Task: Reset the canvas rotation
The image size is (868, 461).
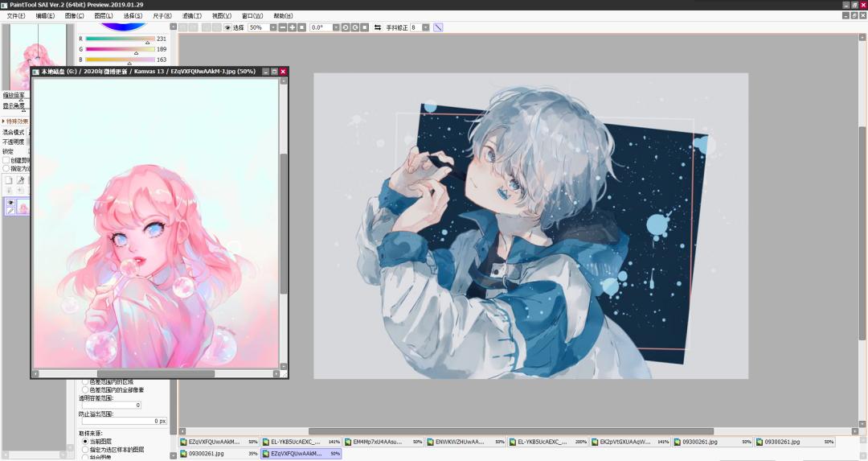Action: 364,27
